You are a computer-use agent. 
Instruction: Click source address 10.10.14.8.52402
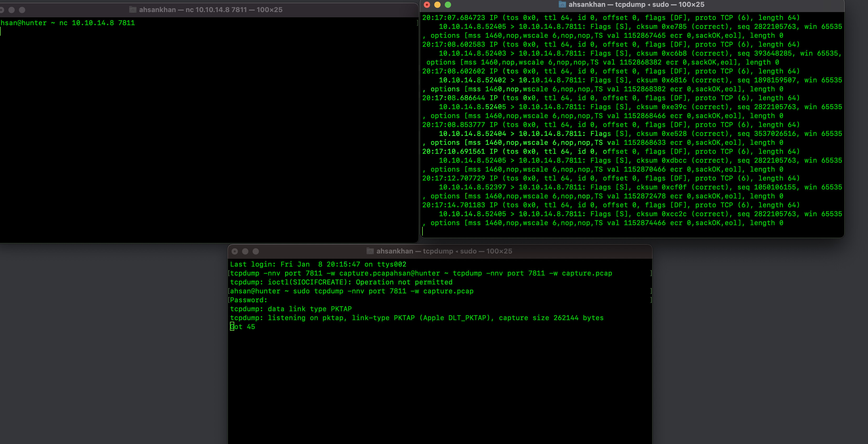click(x=472, y=80)
